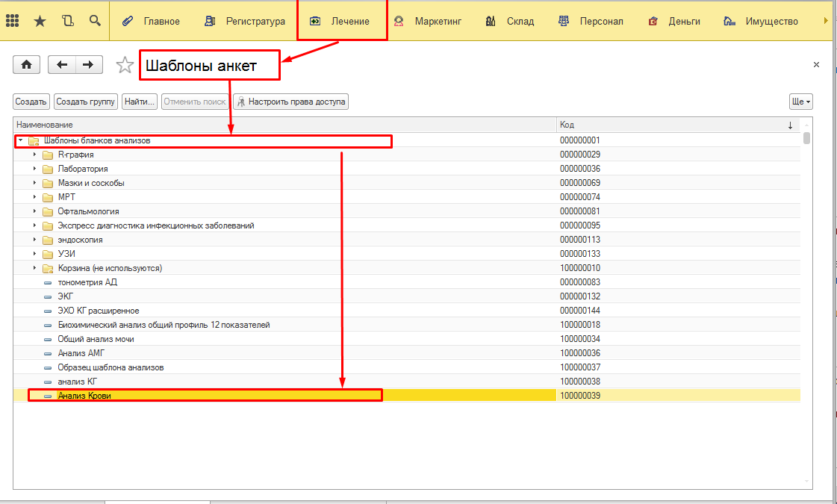Click the magnifier search icon
The width and height of the screenshot is (837, 504).
coord(95,21)
